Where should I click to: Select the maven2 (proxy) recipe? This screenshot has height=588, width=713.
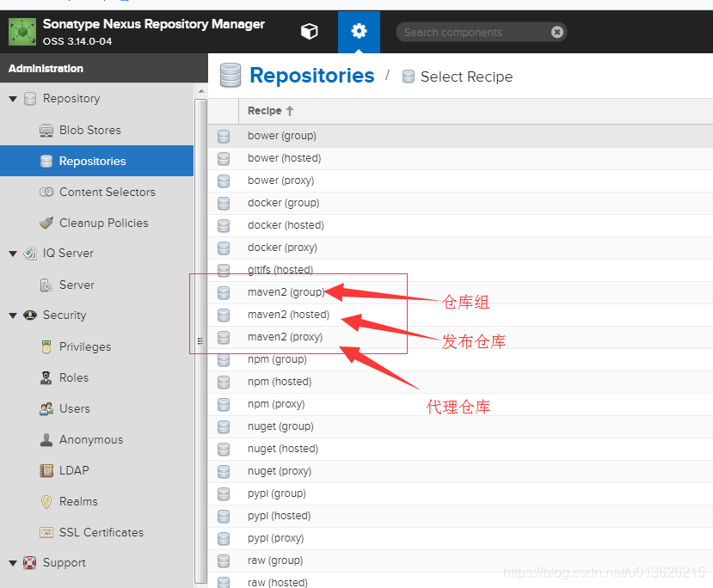(x=460, y=337)
